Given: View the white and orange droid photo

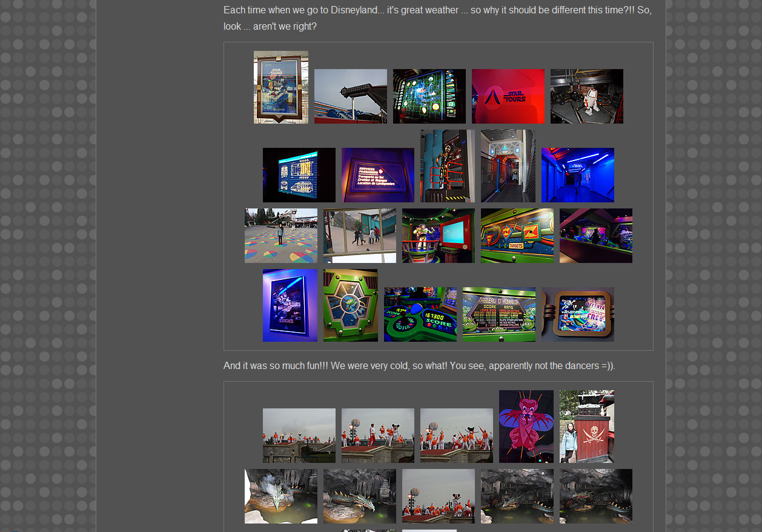Looking at the screenshot, I should point(586,96).
